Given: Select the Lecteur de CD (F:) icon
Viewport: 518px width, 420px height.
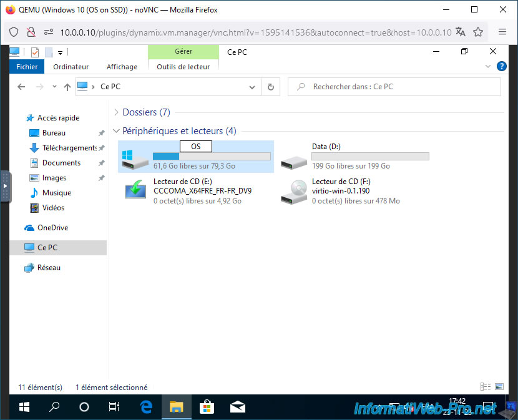Looking at the screenshot, I should tap(294, 192).
